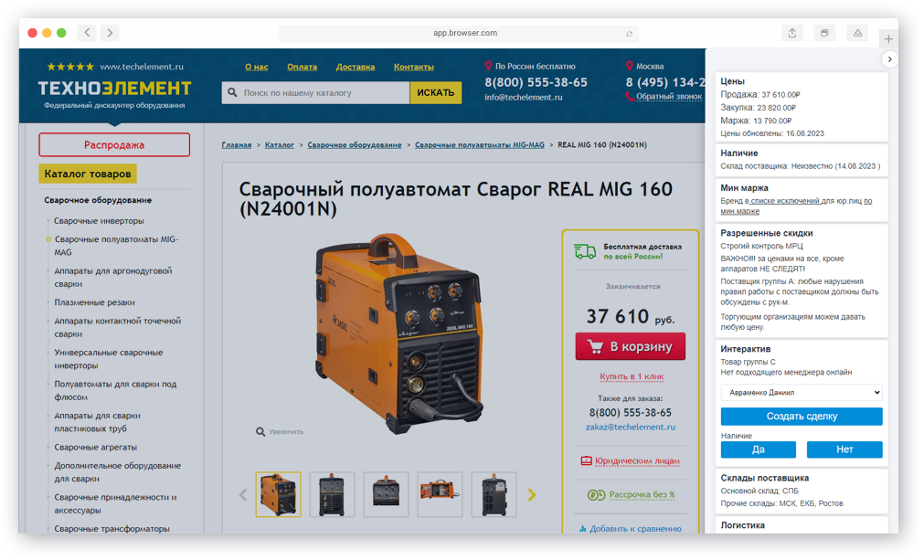
Task: Open Сварочные полуавтоматы MIG-MAG breadcrumb
Action: coord(480,145)
